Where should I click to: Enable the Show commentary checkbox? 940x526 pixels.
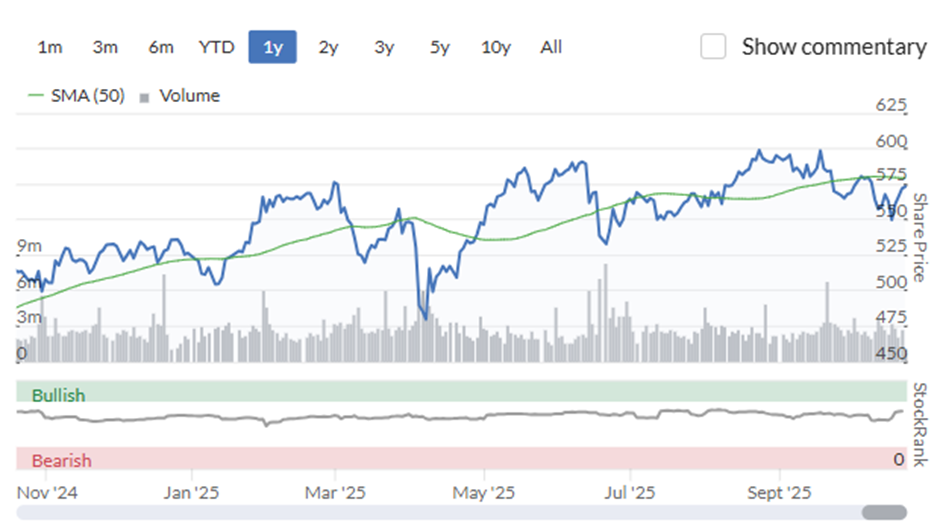tap(713, 46)
